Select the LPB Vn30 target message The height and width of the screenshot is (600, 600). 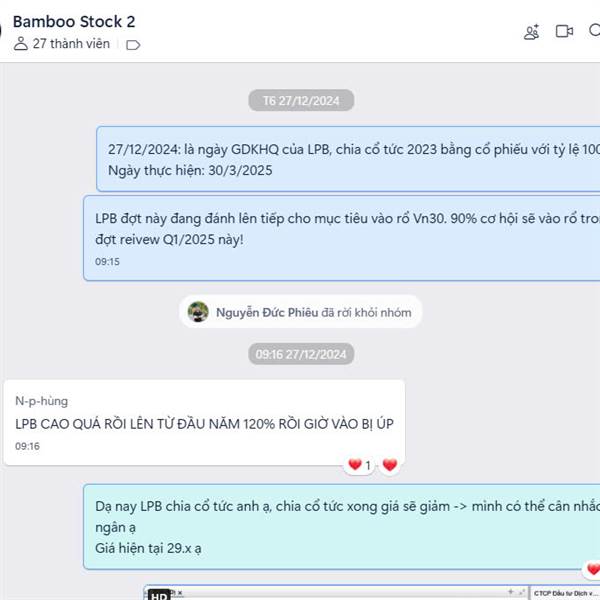(x=341, y=238)
